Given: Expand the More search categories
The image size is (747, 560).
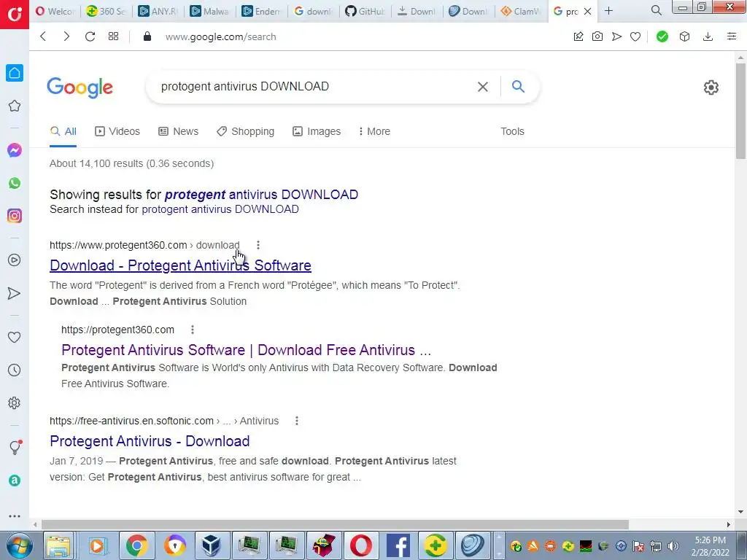Looking at the screenshot, I should click(x=374, y=131).
